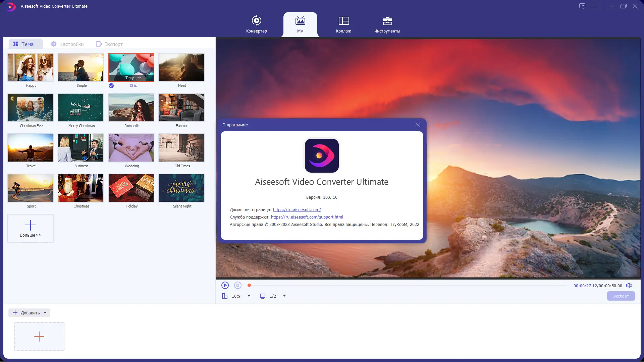Image resolution: width=644 pixels, height=362 pixels.
Task: Click the aspect ratio layout icon
Action: [x=225, y=296]
